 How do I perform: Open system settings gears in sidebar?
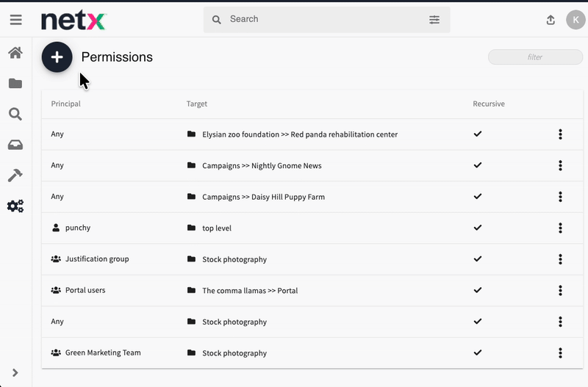point(15,206)
